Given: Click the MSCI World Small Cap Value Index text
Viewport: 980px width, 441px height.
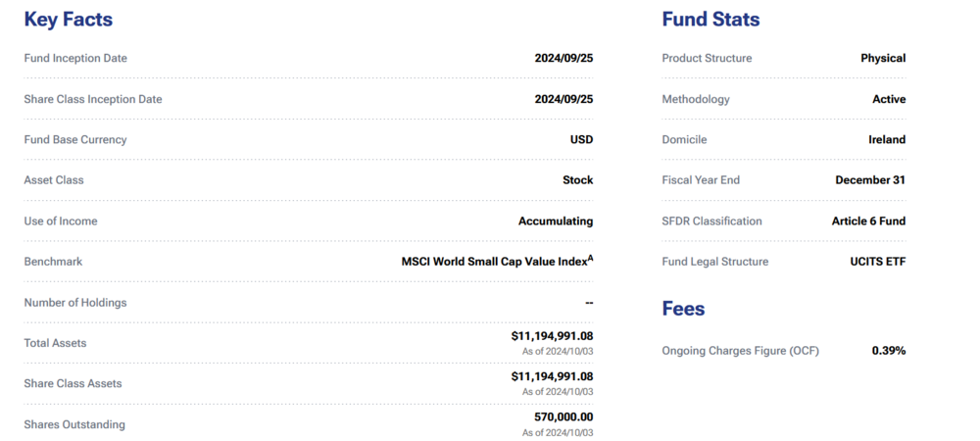Looking at the screenshot, I should point(493,262).
